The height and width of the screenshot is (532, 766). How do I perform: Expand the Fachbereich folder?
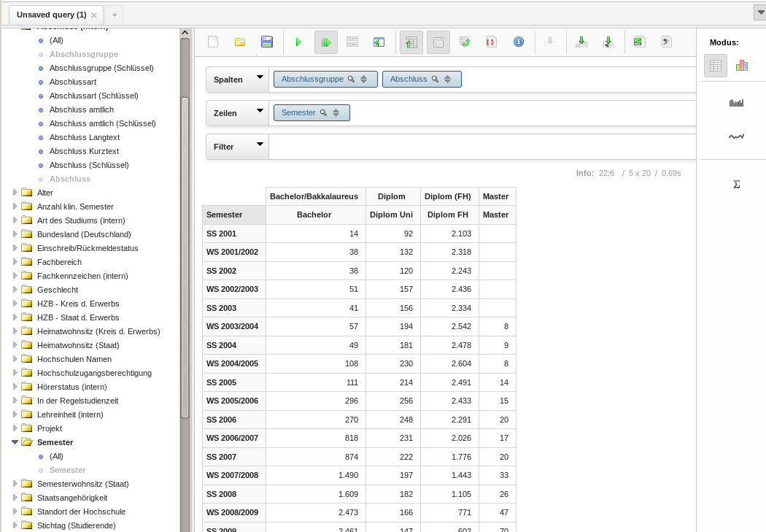click(x=15, y=262)
